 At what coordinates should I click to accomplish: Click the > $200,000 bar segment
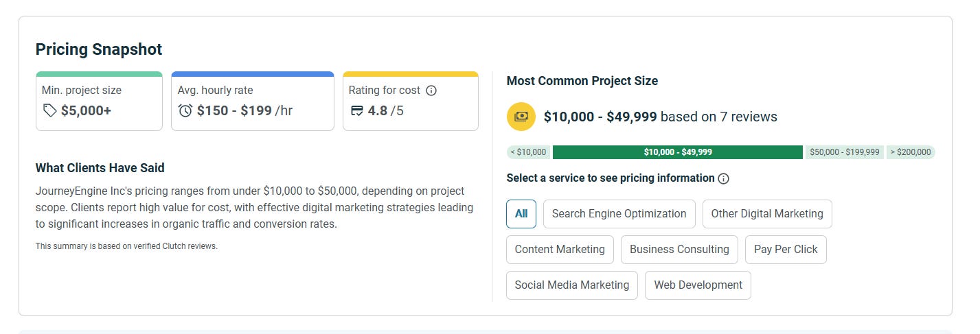pyautogui.click(x=911, y=152)
